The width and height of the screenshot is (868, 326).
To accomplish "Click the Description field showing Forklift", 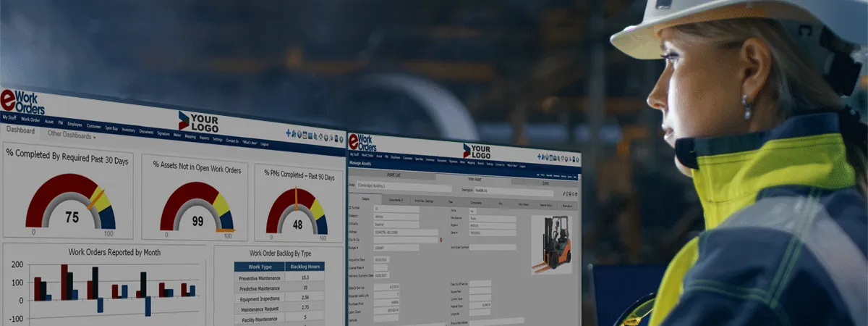I will pyautogui.click(x=514, y=192).
